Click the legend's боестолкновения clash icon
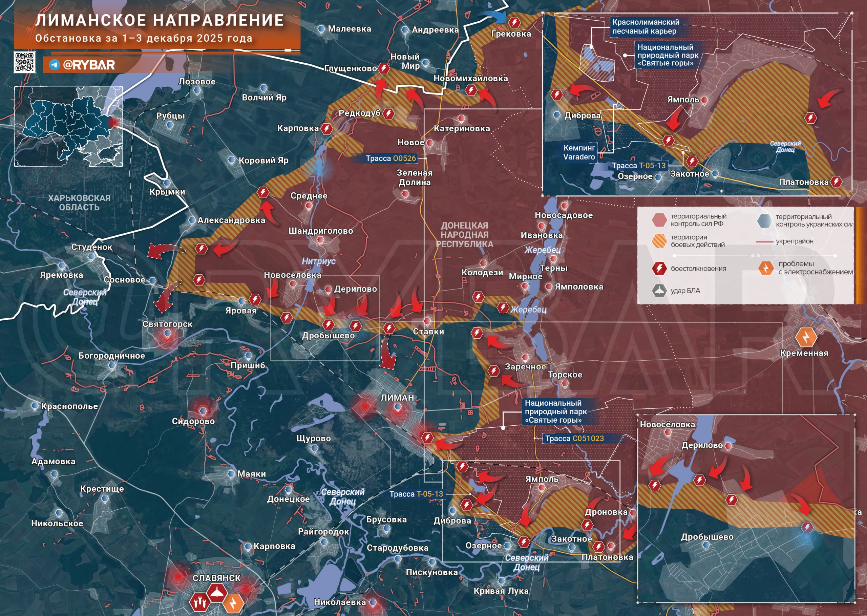This screenshot has height=616, width=867. 659,268
